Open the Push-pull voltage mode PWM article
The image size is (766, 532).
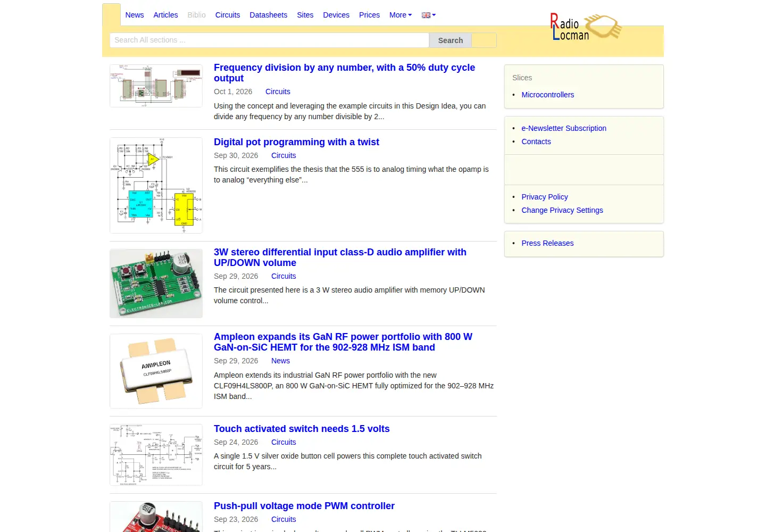[x=304, y=506]
